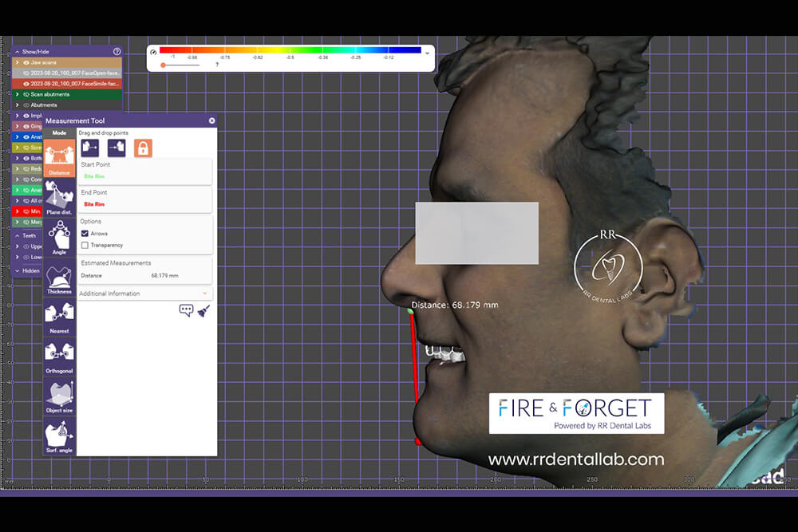Select the Nearest distance mode
This screenshot has height=532, width=798.
[x=59, y=318]
